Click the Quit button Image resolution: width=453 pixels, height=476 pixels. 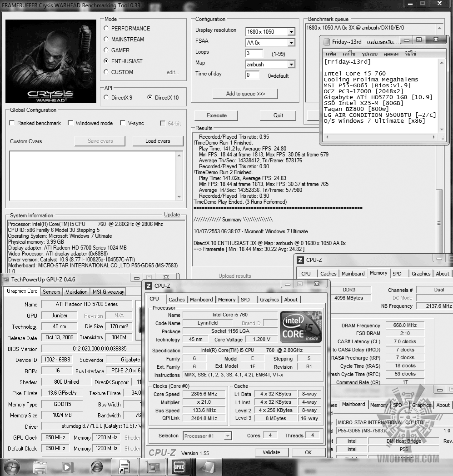click(278, 115)
